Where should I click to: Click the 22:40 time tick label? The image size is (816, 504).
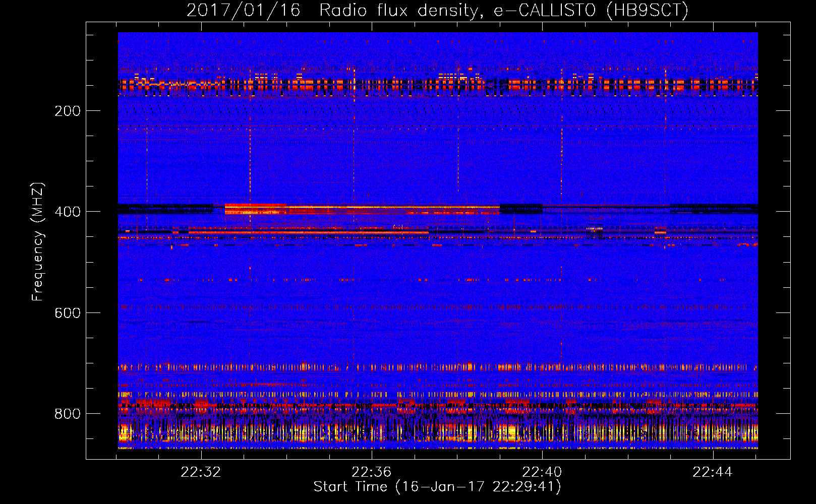pos(542,472)
